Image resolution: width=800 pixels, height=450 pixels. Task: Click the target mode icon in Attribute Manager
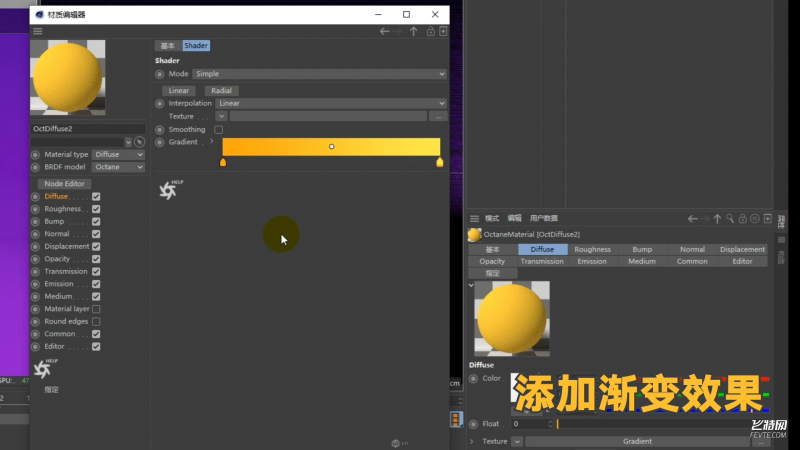[x=755, y=218]
